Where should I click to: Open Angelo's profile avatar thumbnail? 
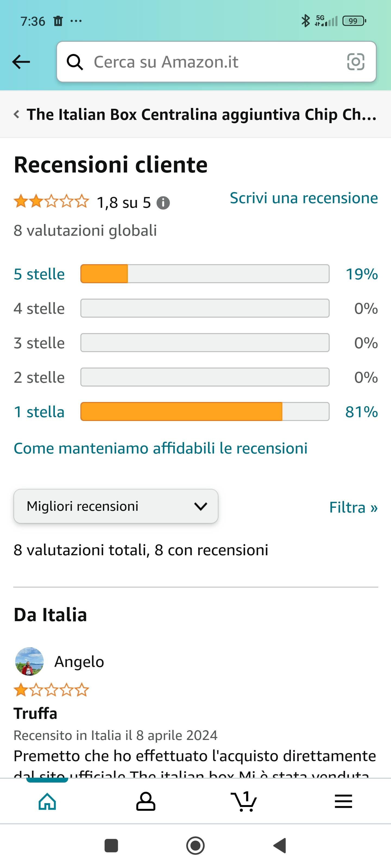point(29,662)
